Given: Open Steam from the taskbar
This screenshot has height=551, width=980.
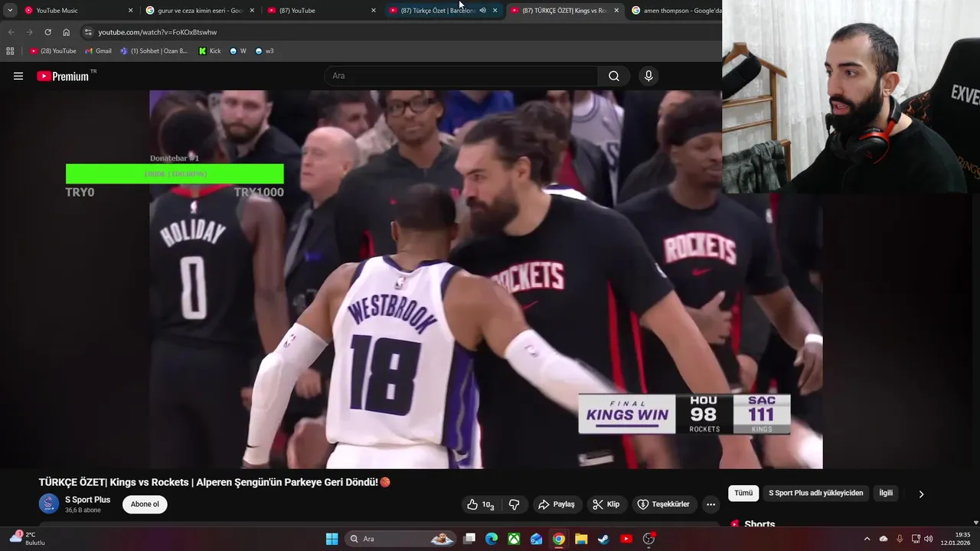Looking at the screenshot, I should 603,539.
